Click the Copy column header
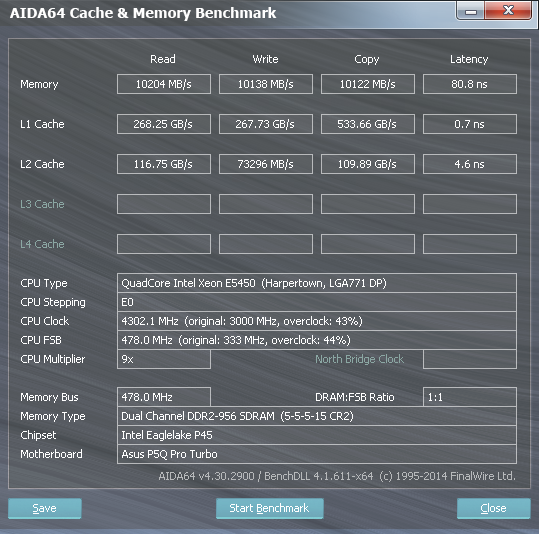Image resolution: width=539 pixels, height=534 pixels. point(367,60)
